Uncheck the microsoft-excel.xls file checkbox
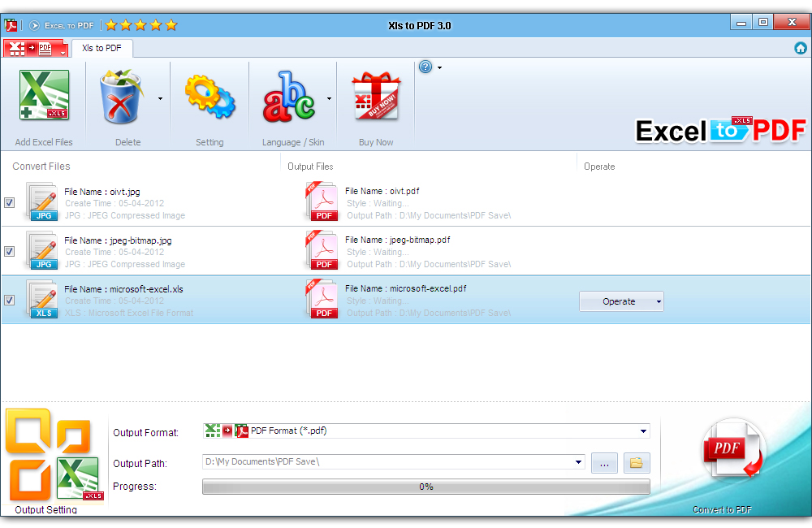 coord(9,300)
